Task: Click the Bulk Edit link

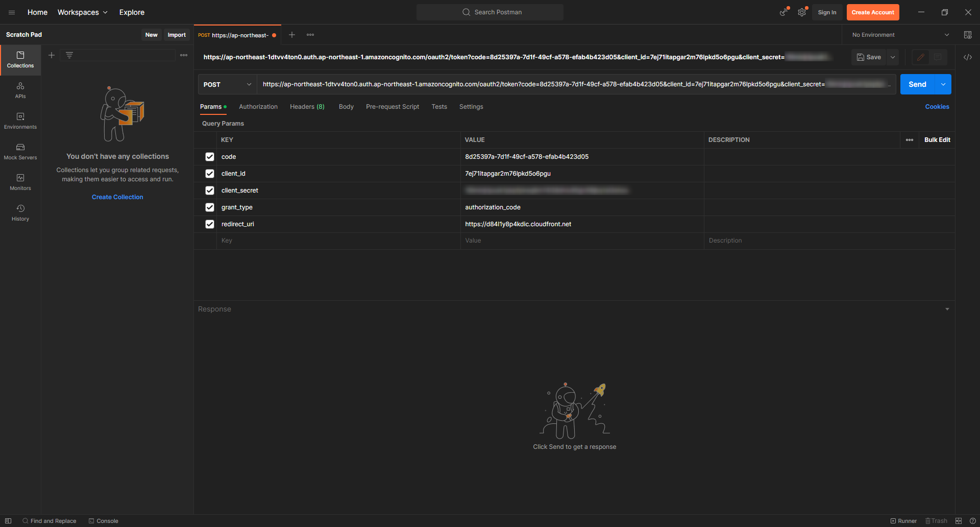Action: pyautogui.click(x=937, y=140)
